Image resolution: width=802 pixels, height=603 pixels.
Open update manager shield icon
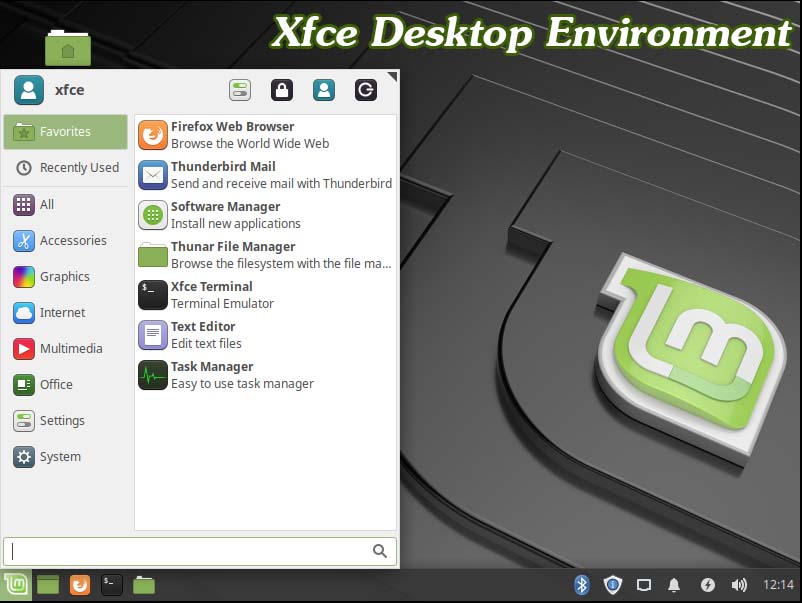tap(613, 585)
